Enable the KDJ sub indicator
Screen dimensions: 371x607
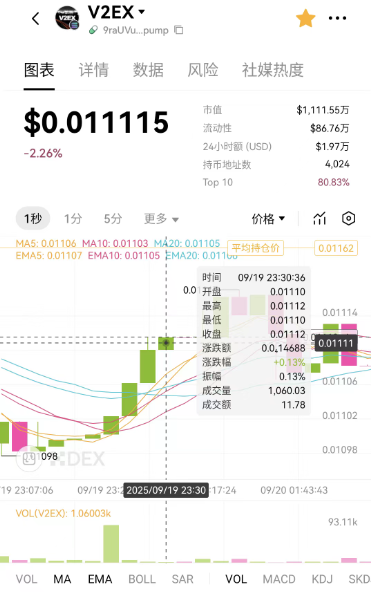coord(322,579)
